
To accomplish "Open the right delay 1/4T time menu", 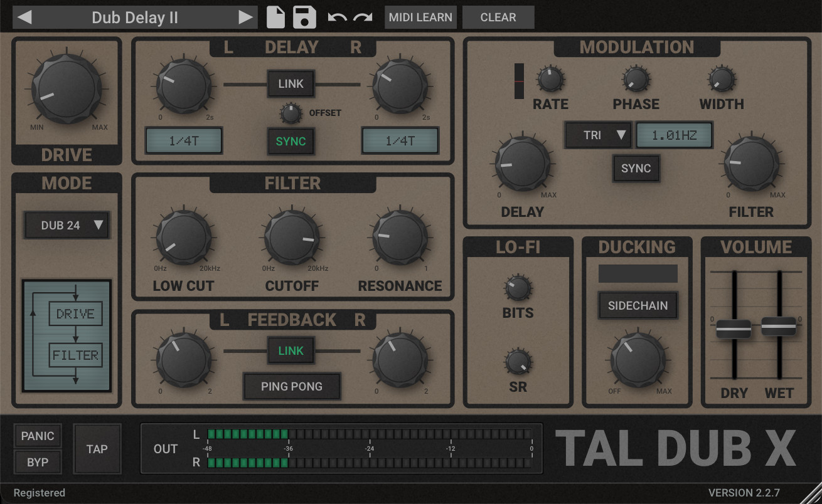I will point(400,141).
